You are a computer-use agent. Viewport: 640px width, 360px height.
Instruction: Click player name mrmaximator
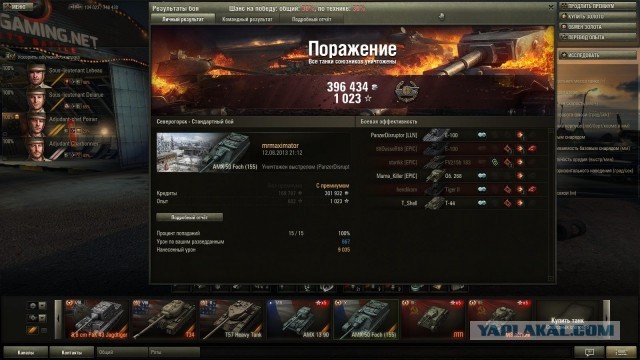(x=280, y=145)
